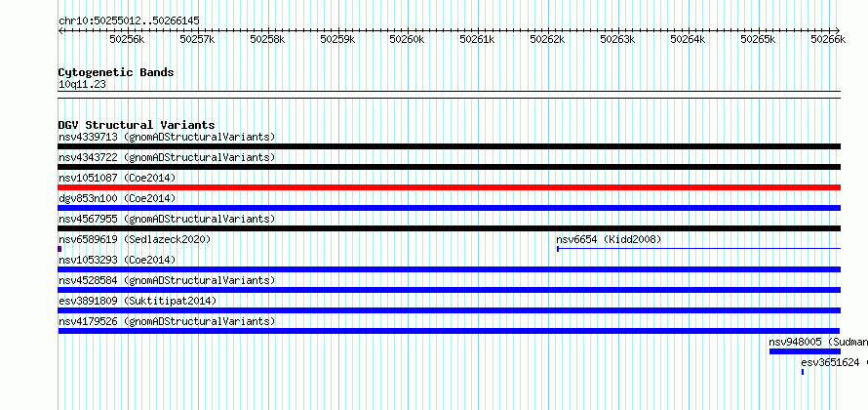Click the 50257k ruler tick label

(197, 39)
